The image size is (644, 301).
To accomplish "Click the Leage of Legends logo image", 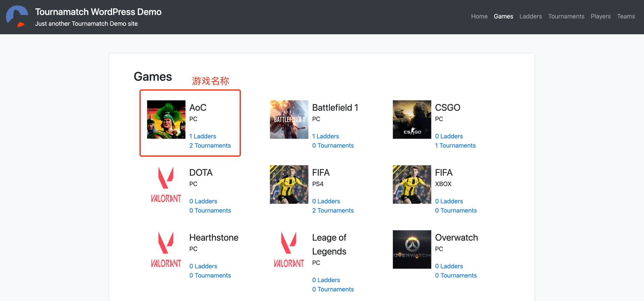I will coord(289,249).
